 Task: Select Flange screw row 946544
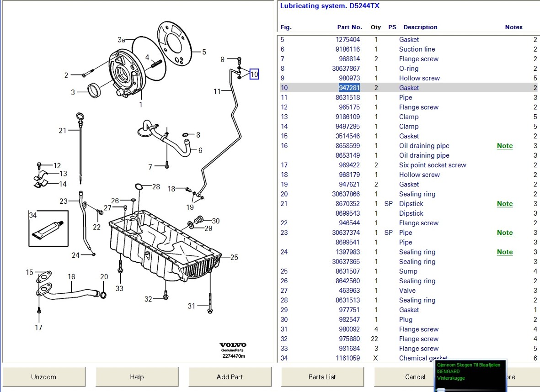click(408, 222)
